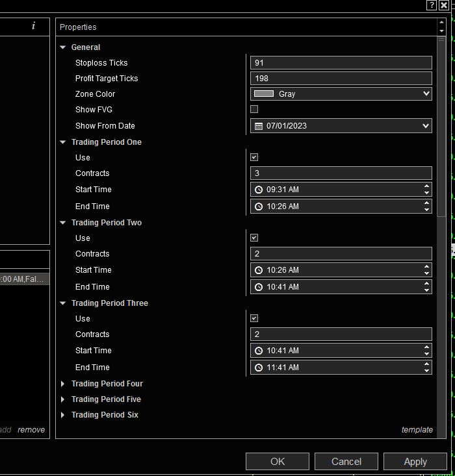
Task: Decrease Period Three Start Time with down arrow
Action: click(x=427, y=354)
